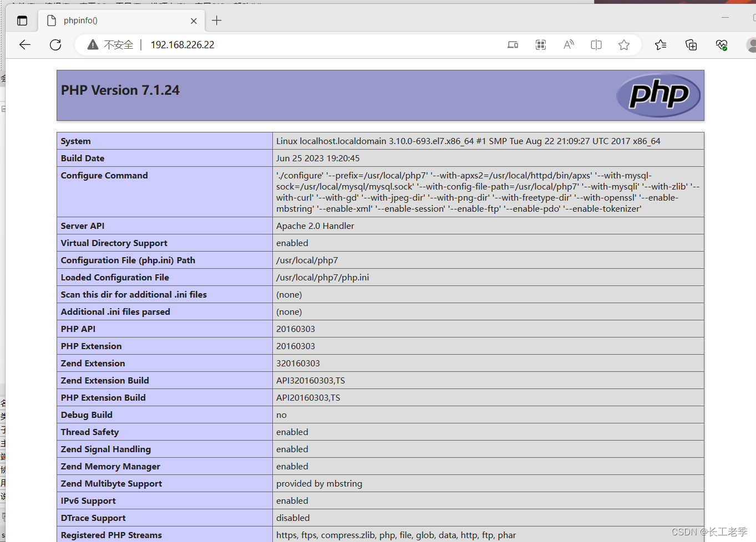
Task: Enter split screen browsing mode
Action: tap(596, 45)
